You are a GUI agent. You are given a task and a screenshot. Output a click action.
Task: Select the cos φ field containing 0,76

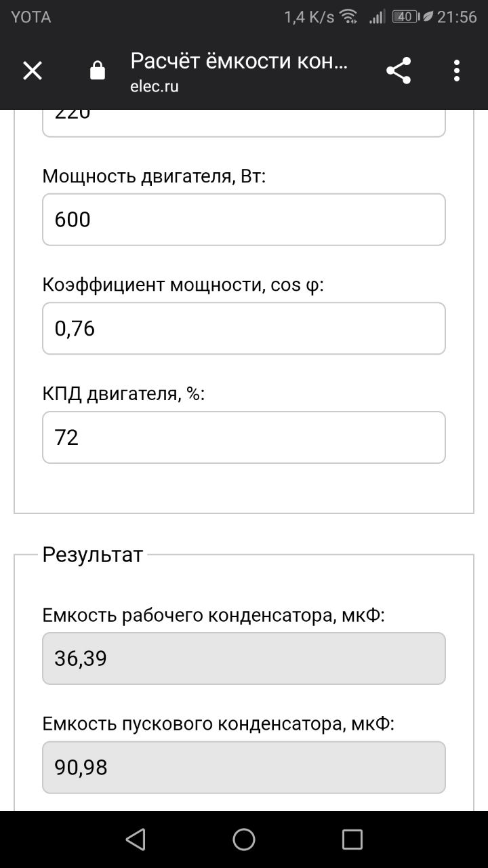pyautogui.click(x=244, y=329)
